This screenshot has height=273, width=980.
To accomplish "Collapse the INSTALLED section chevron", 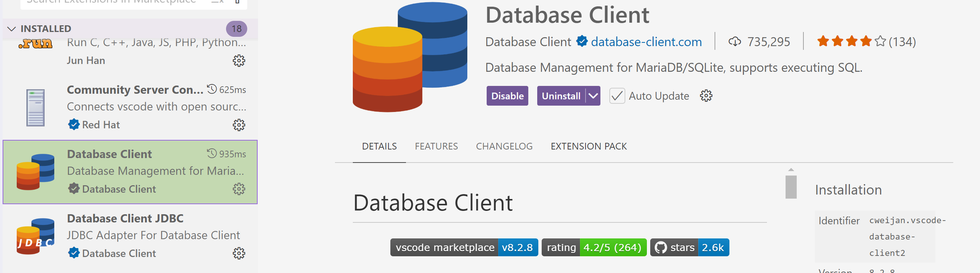I will click(12, 29).
